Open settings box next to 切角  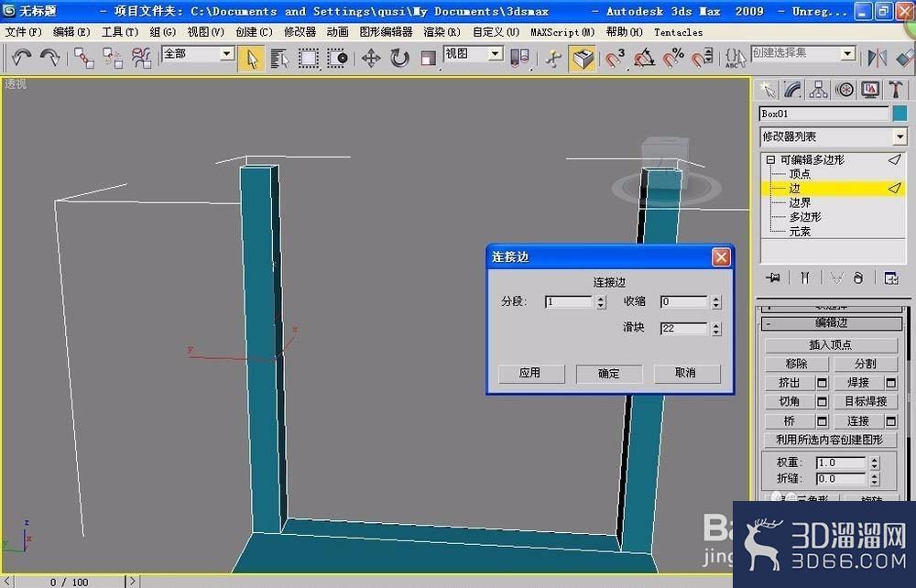point(822,402)
